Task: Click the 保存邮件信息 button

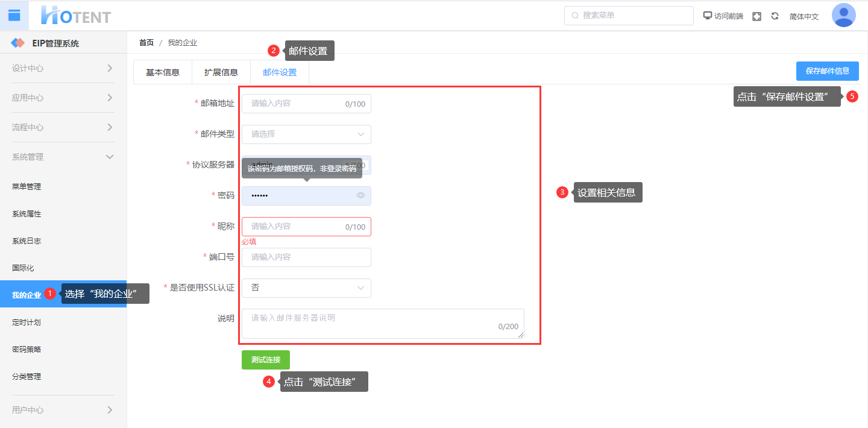Action: click(x=828, y=71)
